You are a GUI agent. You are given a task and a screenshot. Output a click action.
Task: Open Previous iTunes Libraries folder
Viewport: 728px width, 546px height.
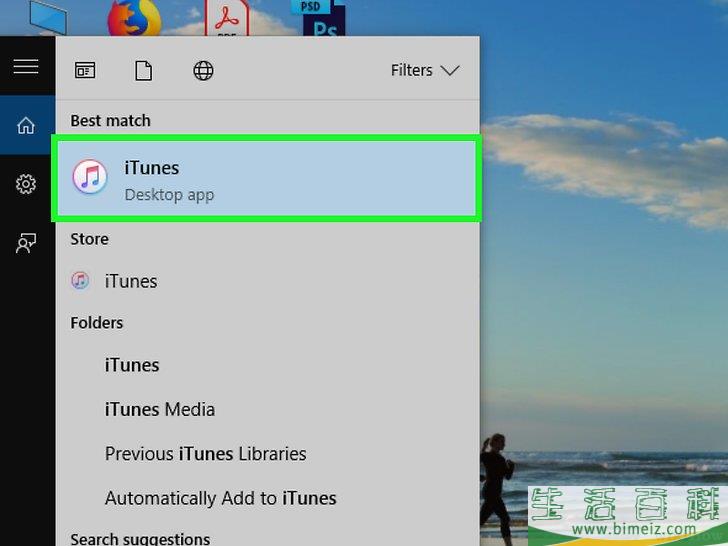click(x=267, y=454)
